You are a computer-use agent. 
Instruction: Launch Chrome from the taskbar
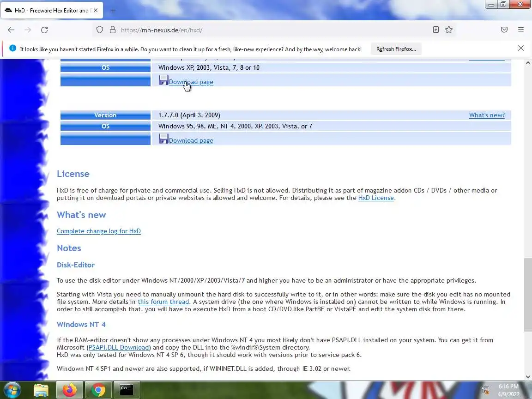[98, 390]
